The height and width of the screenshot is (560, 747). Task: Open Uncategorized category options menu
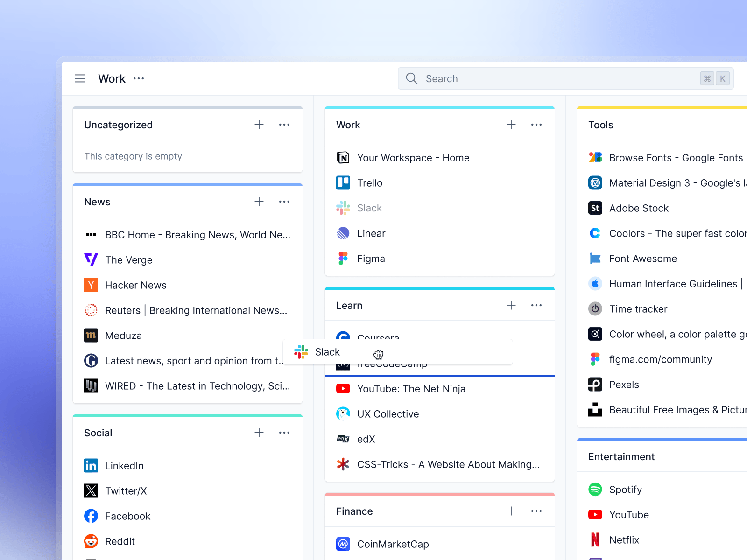tap(284, 125)
